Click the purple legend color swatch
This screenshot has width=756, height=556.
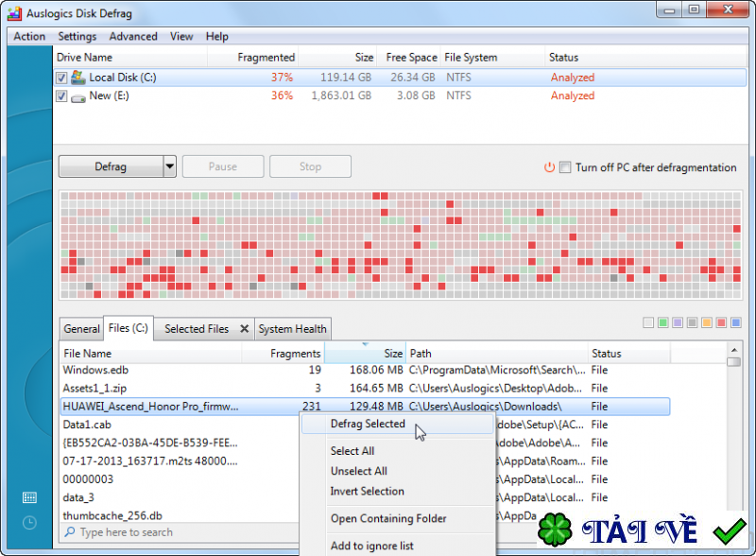click(x=678, y=322)
